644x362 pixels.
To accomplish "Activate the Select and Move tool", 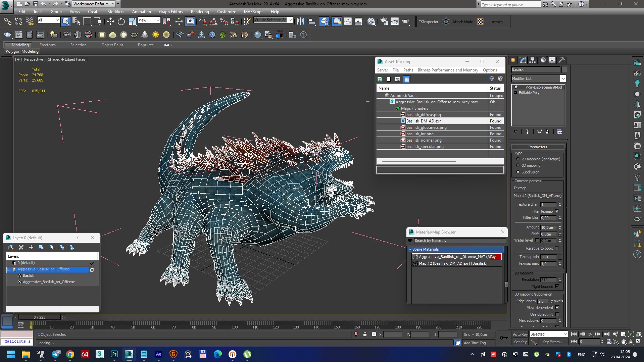I will pyautogui.click(x=110, y=21).
